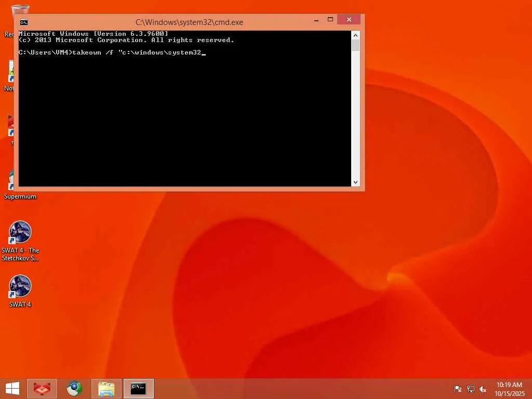Open File Explorer from the taskbar

point(106,389)
